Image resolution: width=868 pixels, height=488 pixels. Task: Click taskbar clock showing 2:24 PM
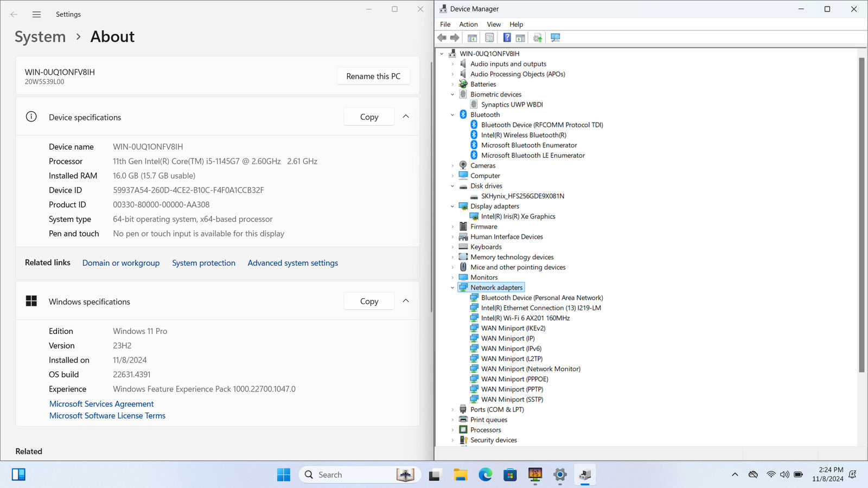pyautogui.click(x=828, y=474)
